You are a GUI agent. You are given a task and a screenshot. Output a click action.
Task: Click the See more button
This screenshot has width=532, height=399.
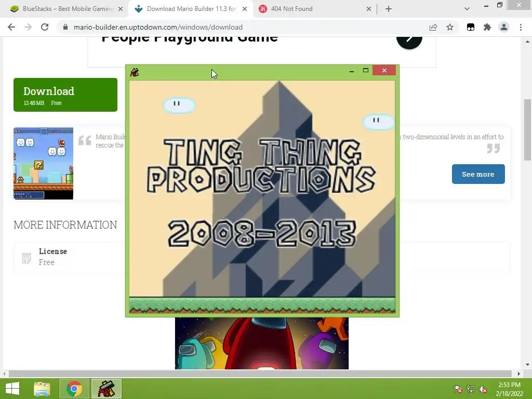(x=478, y=174)
